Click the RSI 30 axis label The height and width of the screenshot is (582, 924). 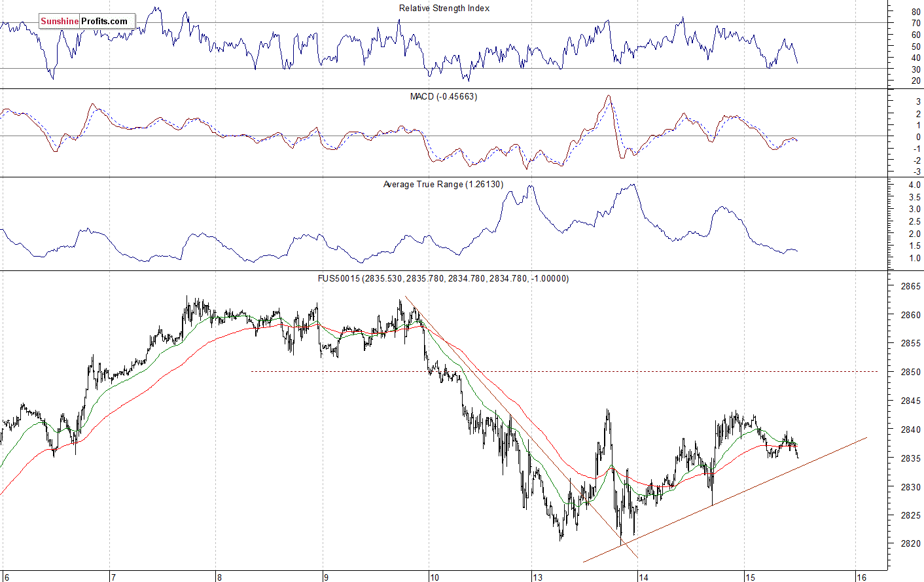pos(915,70)
